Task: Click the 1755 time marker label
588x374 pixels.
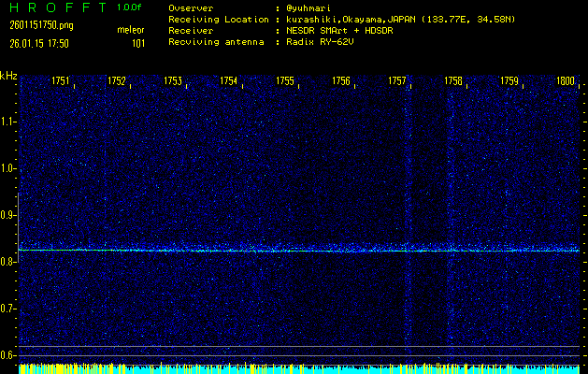Action: click(284, 81)
